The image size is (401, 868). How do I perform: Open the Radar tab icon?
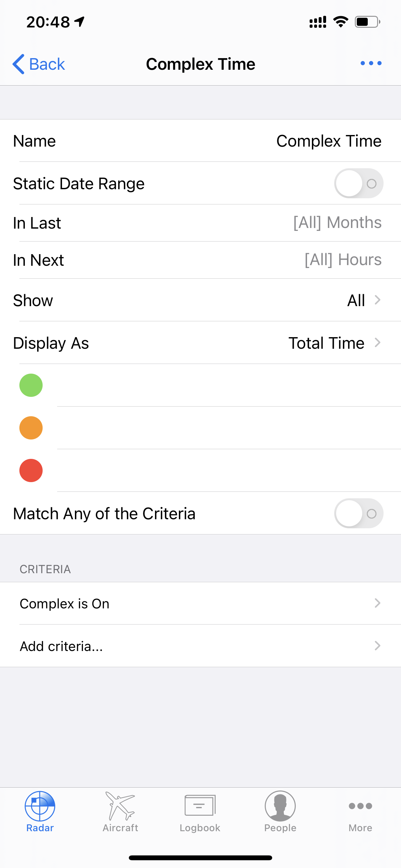tap(40, 806)
